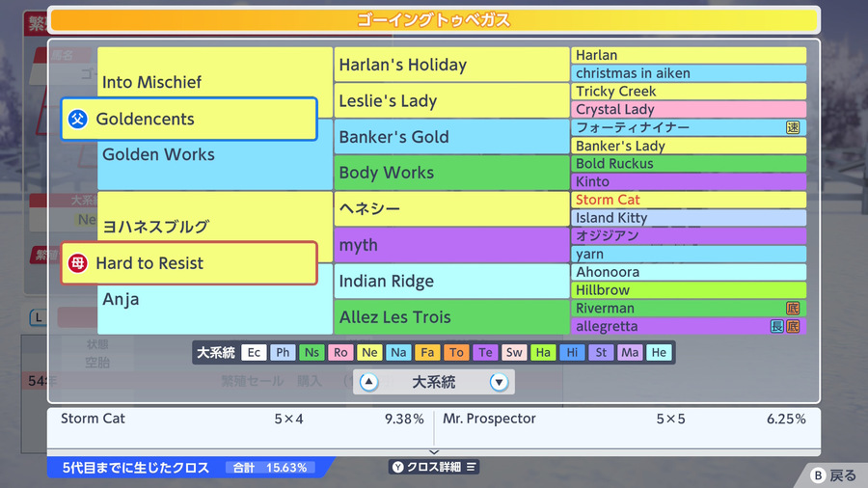Viewport: 868px width, 488px height.
Task: Select the Ro lineage swatch
Action: pyautogui.click(x=340, y=352)
